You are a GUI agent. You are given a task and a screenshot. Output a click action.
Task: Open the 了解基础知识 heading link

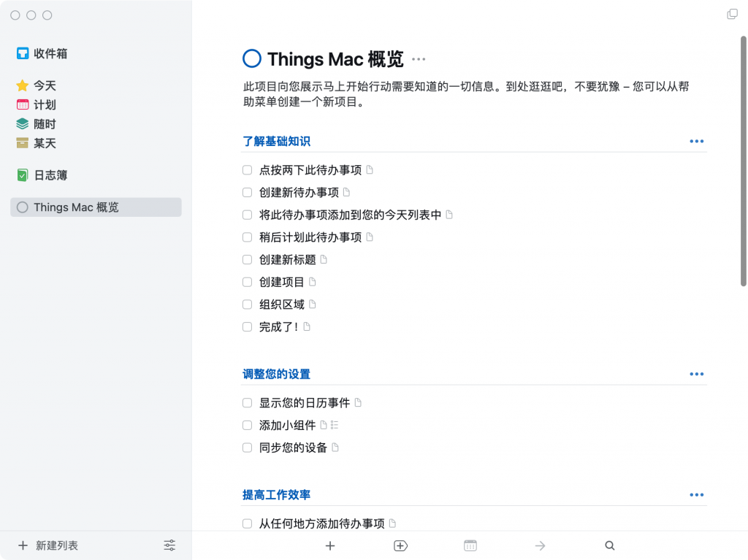click(278, 141)
